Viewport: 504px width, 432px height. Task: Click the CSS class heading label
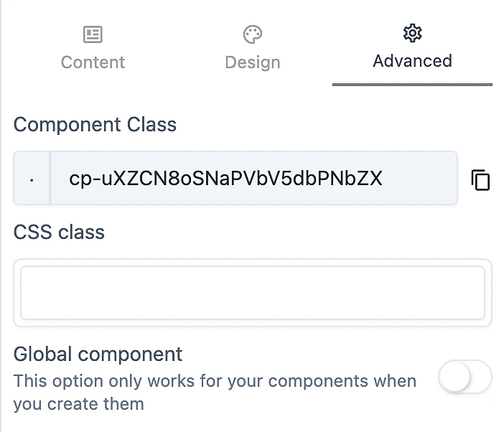point(59,232)
